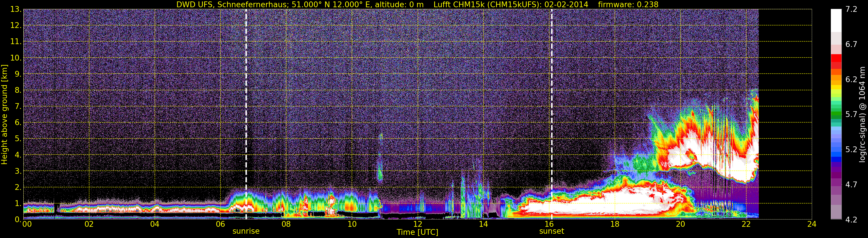Click the "Height above ground [km]" axis label
Image resolution: width=868 pixels, height=238 pixels.
click(x=4, y=114)
